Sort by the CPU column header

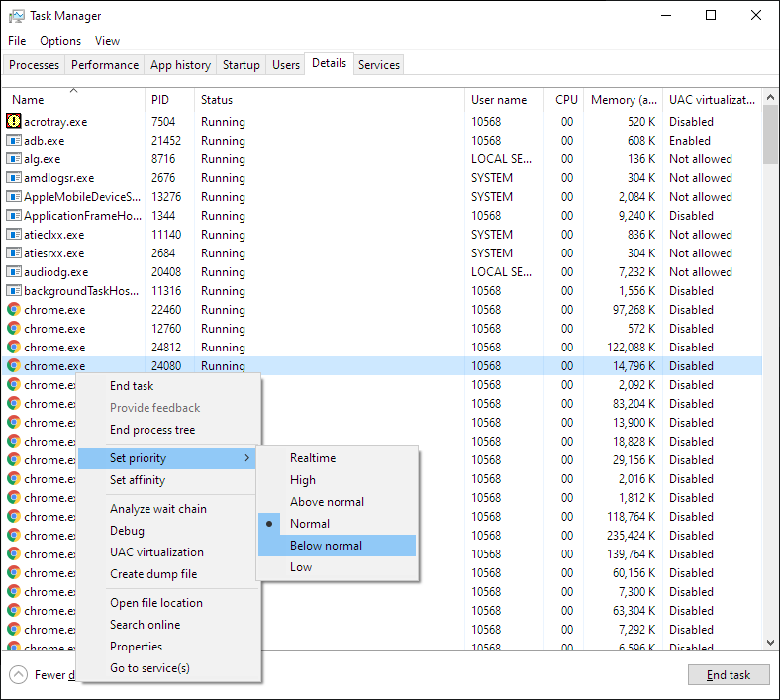tap(564, 99)
